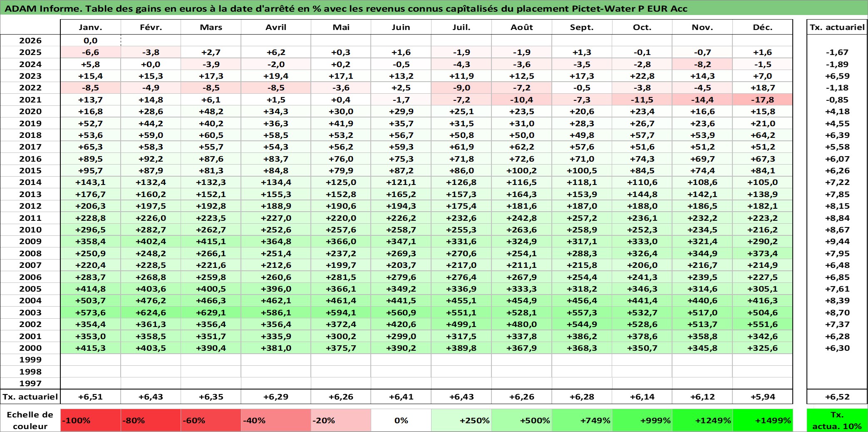Viewport: 868px width, 432px height.
Task: Select the -6,6 cell in 2025
Action: tap(91, 52)
